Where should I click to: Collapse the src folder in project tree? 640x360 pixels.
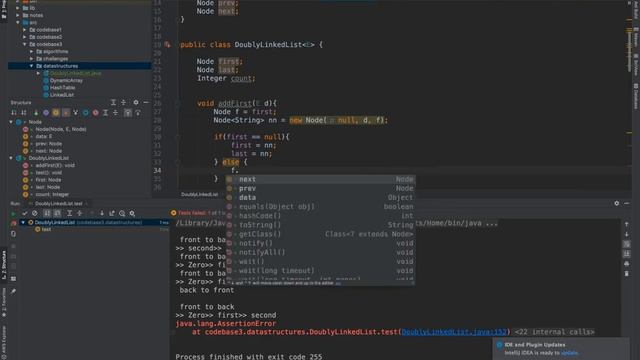click(18, 22)
